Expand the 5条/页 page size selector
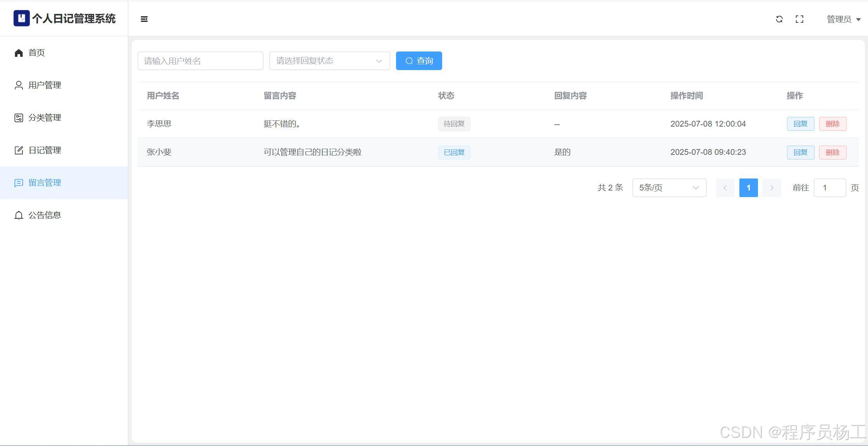Screen dimensions: 868x446 (669, 188)
